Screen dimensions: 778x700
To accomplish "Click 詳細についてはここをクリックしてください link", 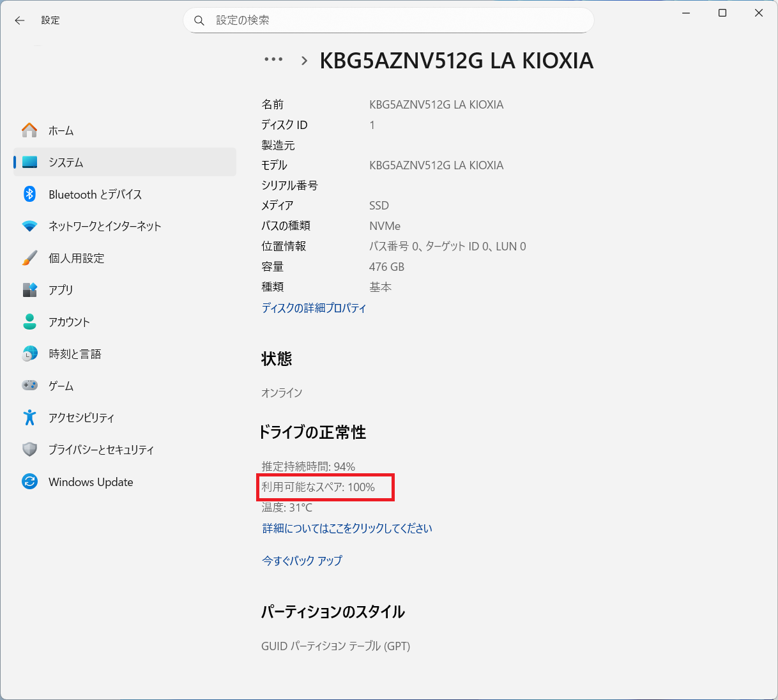I will tap(347, 528).
